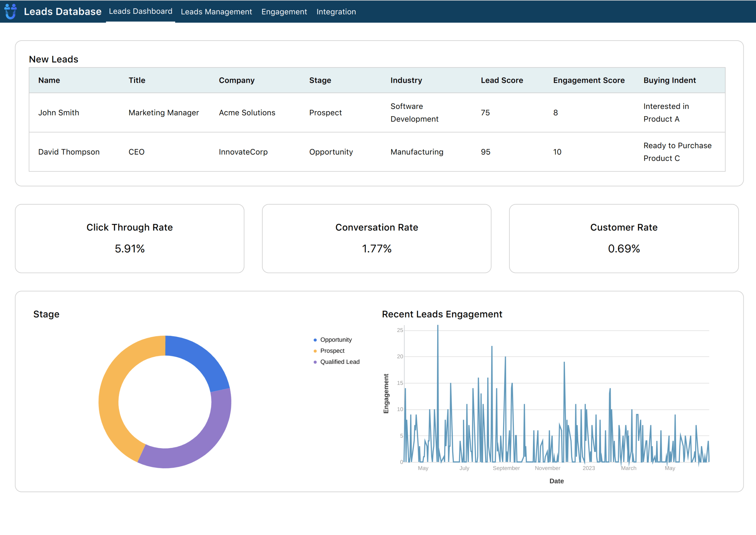
Task: Switch to the Leads Management tab
Action: pos(216,12)
